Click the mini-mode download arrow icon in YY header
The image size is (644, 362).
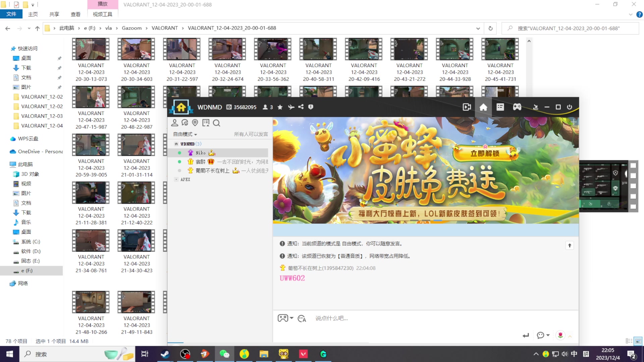tap(536, 107)
